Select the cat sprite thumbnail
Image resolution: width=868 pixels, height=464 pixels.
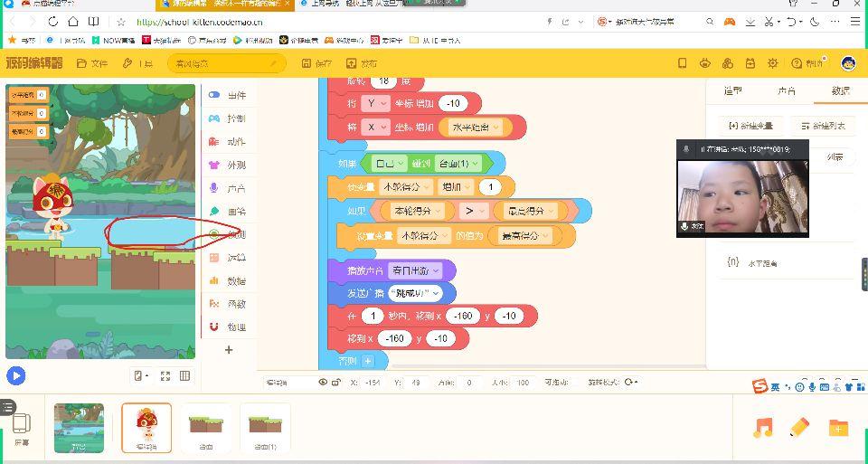point(146,428)
